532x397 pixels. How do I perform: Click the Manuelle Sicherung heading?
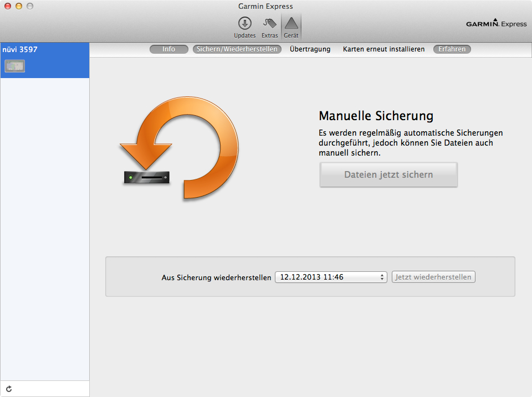(376, 116)
